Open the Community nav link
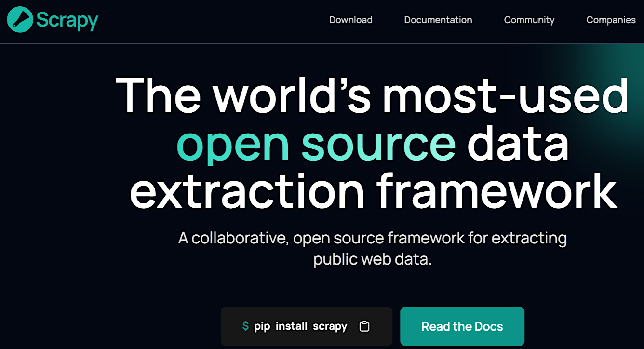 tap(529, 20)
